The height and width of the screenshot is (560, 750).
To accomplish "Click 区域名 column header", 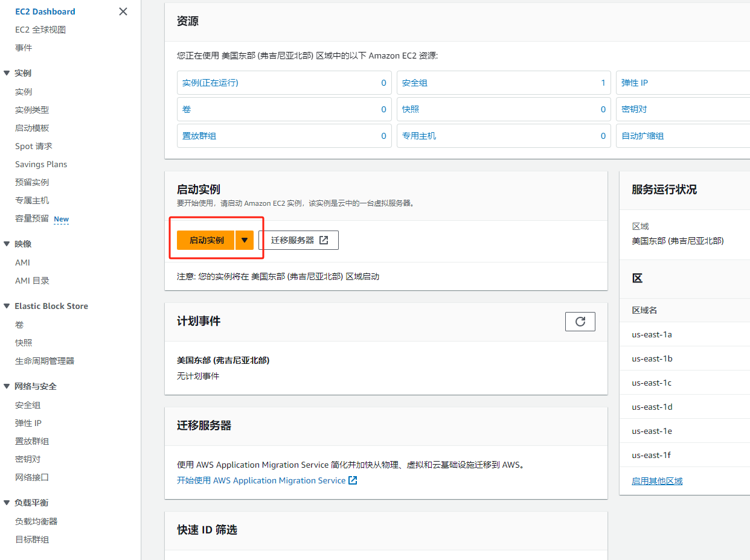I will (x=644, y=310).
